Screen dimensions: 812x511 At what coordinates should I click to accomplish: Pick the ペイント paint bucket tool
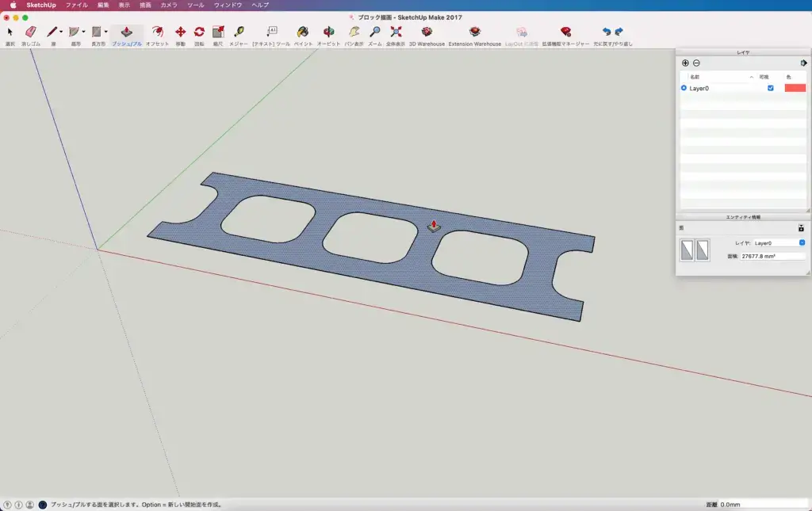[303, 32]
